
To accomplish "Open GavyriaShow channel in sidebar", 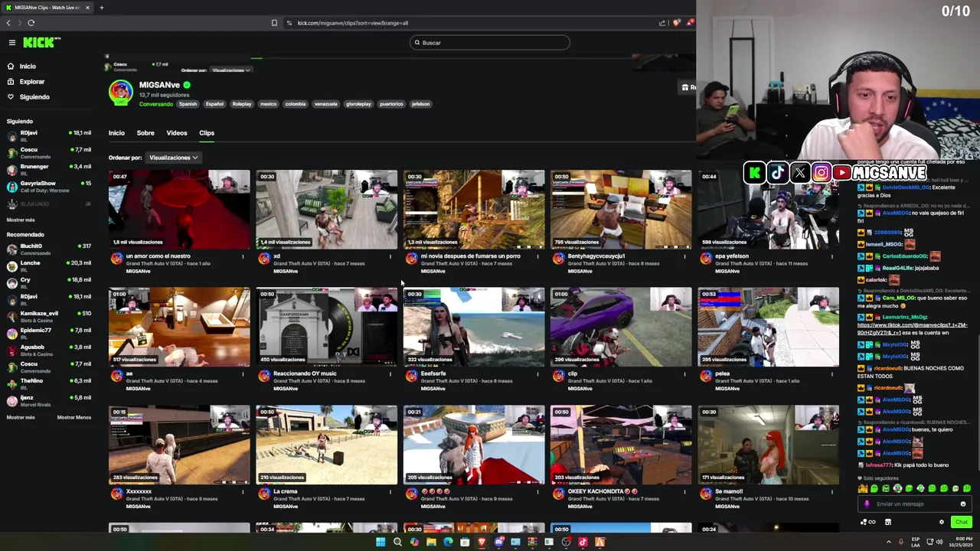I will click(x=48, y=186).
